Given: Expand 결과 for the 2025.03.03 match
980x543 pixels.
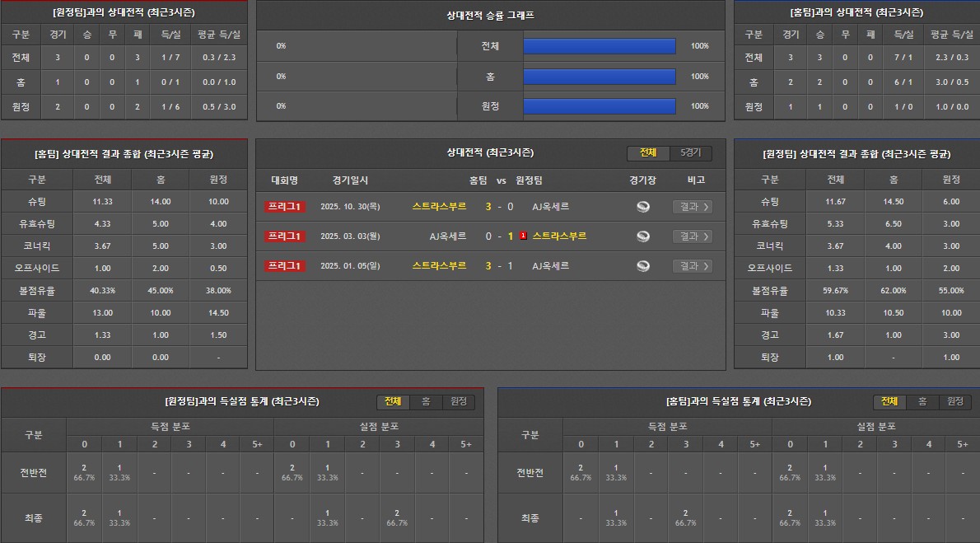Looking at the screenshot, I should [x=692, y=236].
